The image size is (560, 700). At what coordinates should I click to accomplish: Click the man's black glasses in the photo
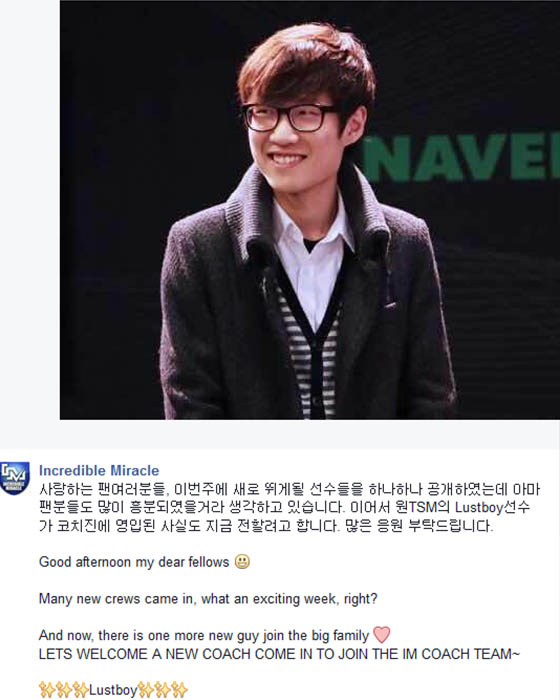[x=289, y=117]
